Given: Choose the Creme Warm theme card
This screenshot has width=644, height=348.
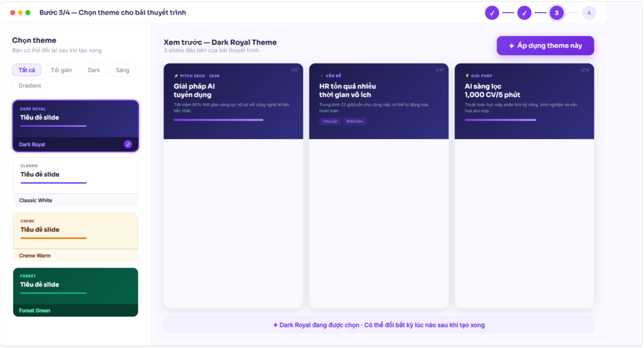Looking at the screenshot, I should [75, 237].
